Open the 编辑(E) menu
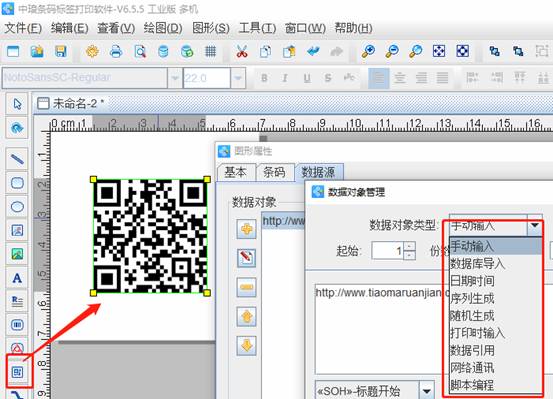Viewport: 553px width, 399px height. 69,28
